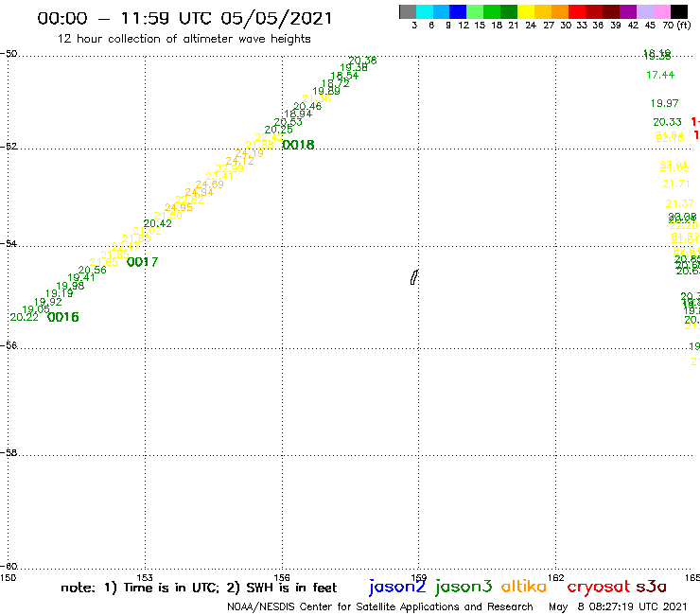
Task: Click wave height value 20.33
Action: [x=667, y=122]
